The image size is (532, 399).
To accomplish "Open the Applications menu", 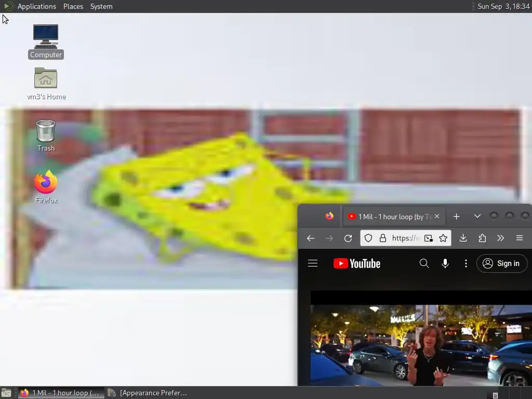I will [37, 6].
